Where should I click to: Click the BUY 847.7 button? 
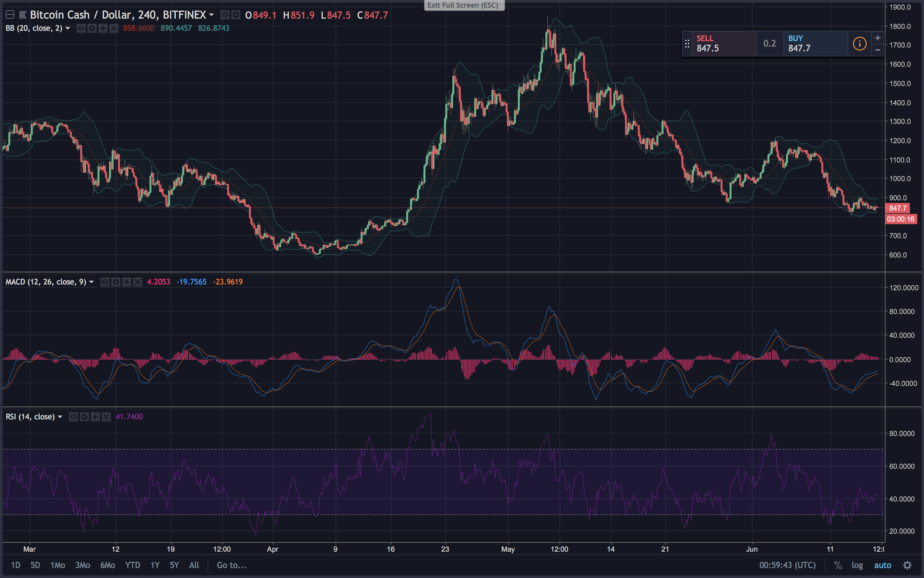816,44
